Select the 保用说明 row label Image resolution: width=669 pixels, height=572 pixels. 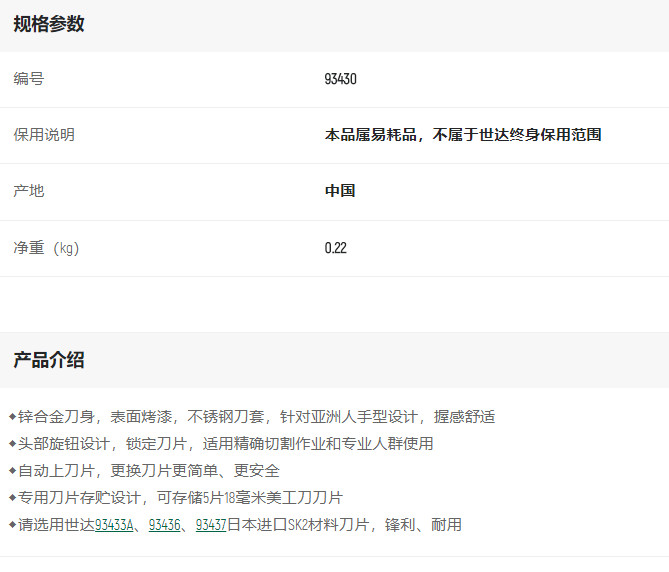[x=44, y=135]
